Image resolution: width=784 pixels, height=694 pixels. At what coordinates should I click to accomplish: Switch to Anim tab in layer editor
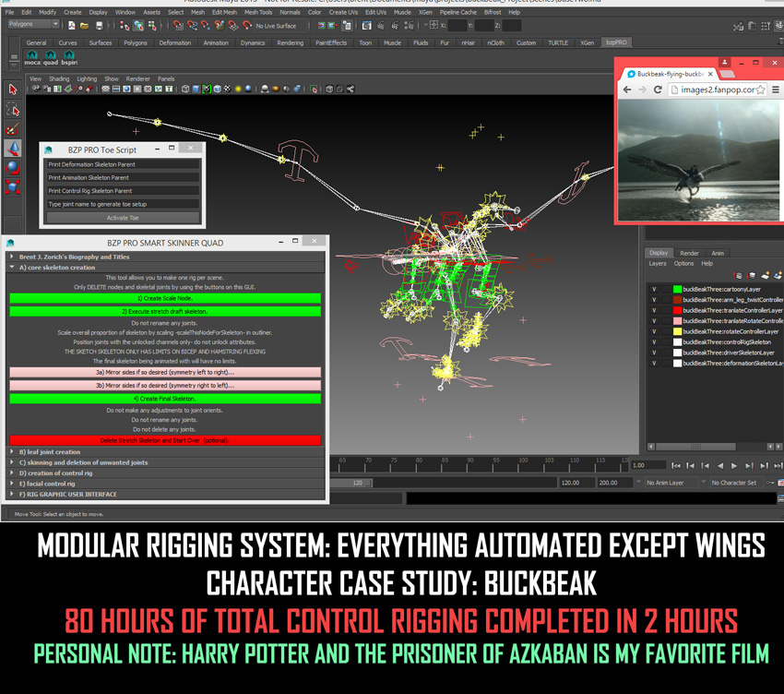(x=718, y=253)
